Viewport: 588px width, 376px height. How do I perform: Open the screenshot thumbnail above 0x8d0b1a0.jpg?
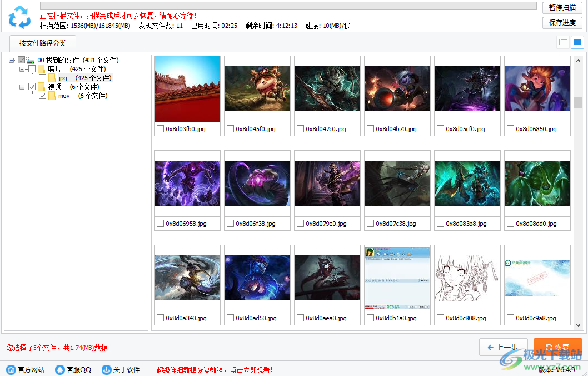click(x=397, y=278)
